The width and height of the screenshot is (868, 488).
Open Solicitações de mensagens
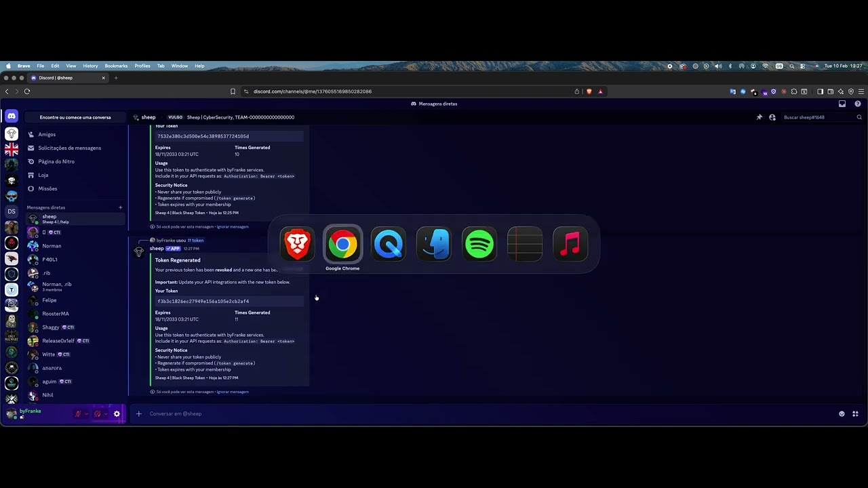(x=75, y=148)
